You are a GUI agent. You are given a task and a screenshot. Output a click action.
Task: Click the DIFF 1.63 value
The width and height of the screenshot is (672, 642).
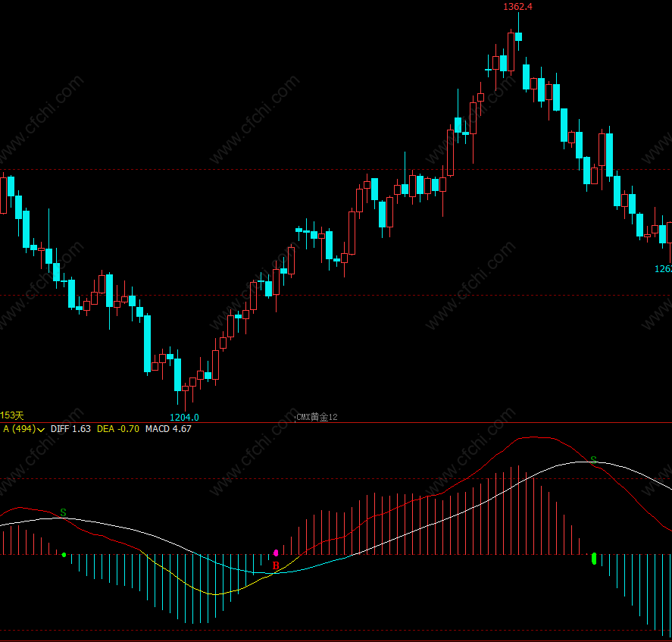(70, 429)
